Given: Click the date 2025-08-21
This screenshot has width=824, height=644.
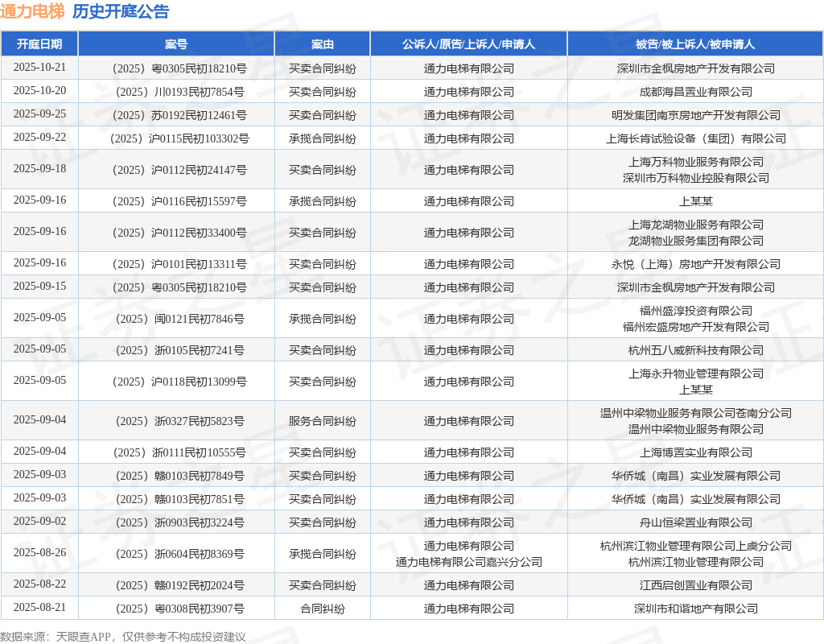Looking at the screenshot, I should (39, 608).
